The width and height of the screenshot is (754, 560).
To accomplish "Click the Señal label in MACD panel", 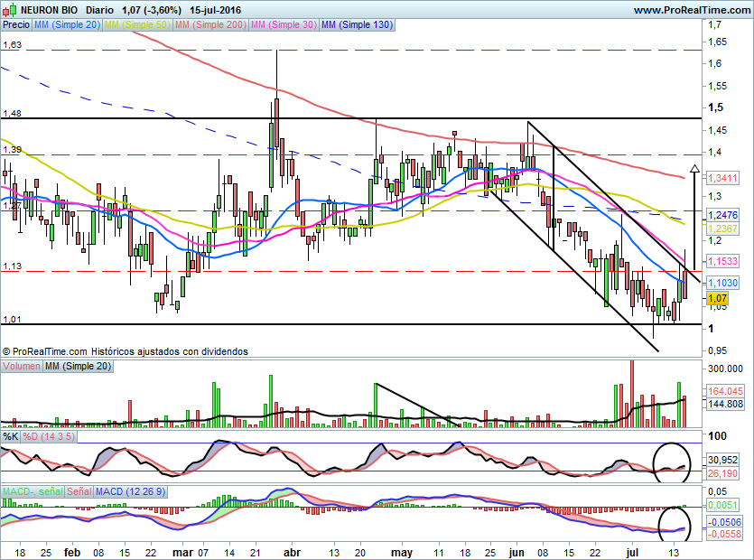I will click(x=79, y=491).
